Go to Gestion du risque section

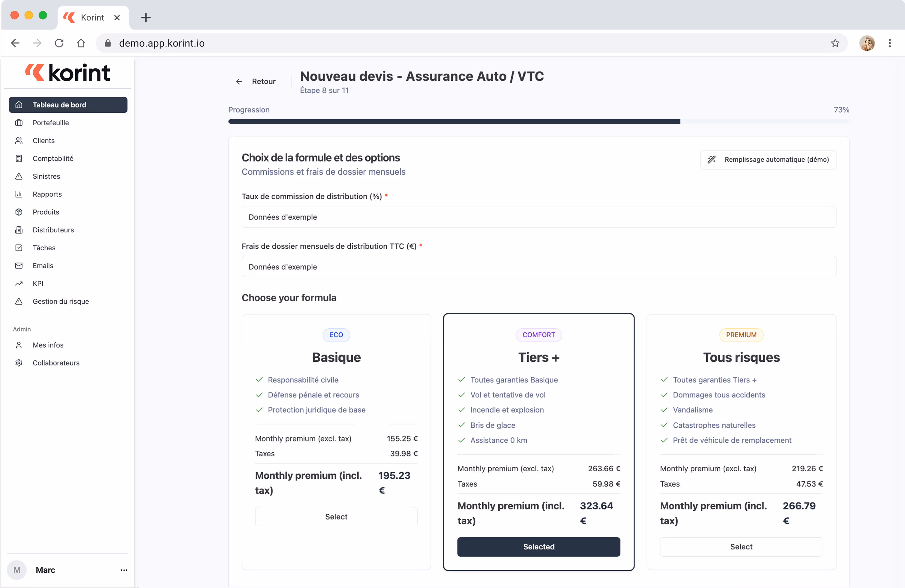coord(60,301)
